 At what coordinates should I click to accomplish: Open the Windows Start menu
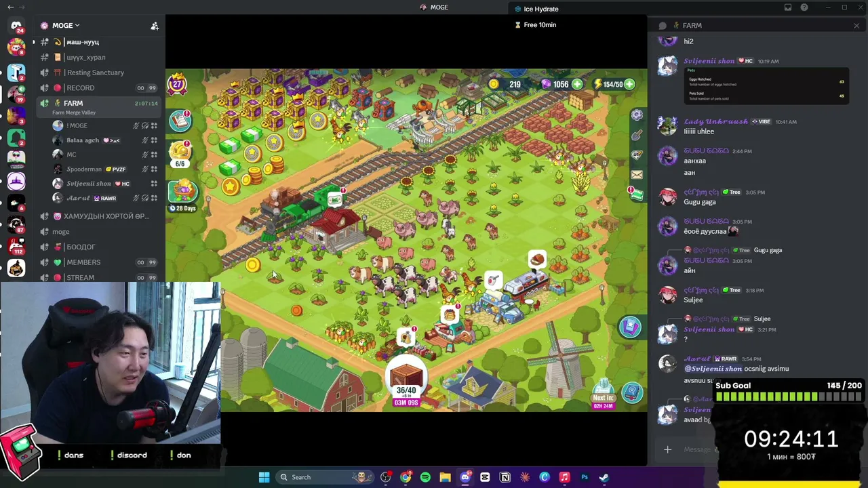[264, 477]
